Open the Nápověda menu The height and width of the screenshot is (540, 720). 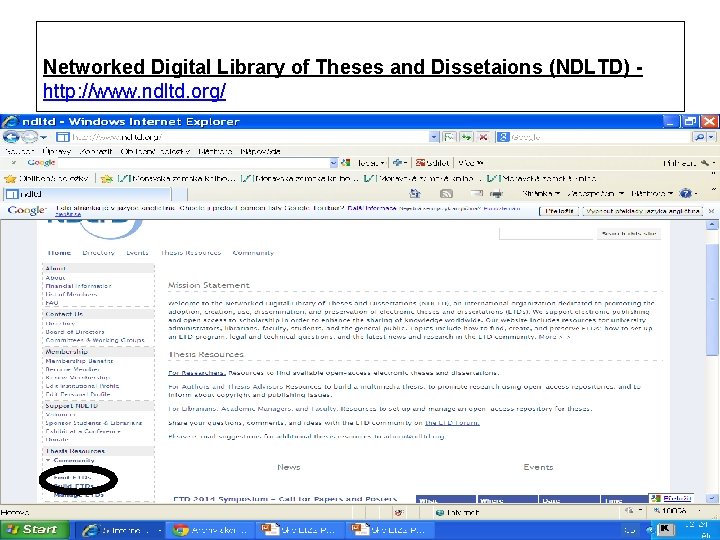click(260, 151)
